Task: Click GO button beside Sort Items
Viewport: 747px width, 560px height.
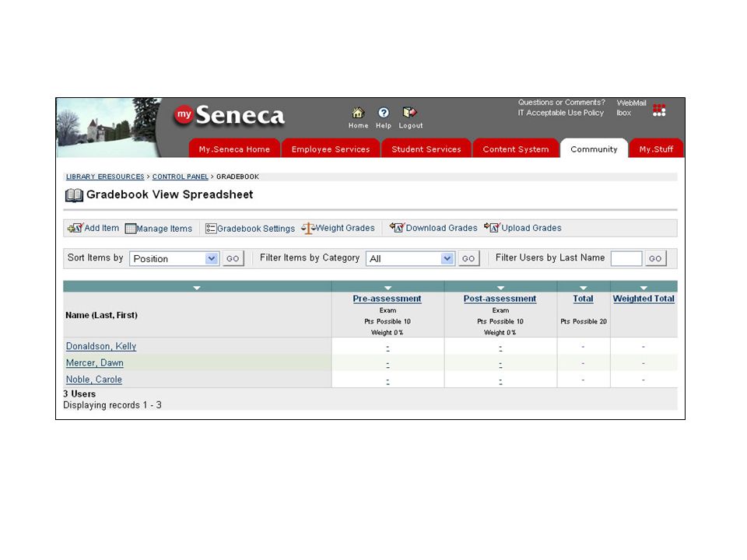Action: pos(233,258)
